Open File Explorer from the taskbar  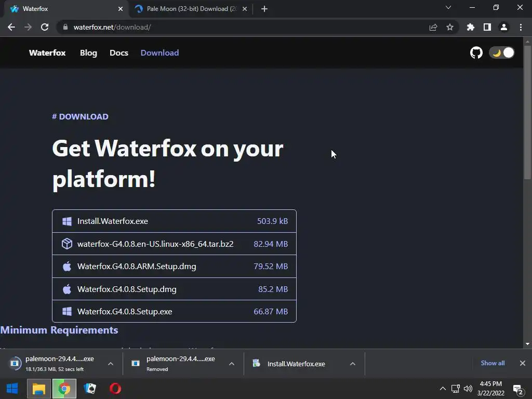38,389
